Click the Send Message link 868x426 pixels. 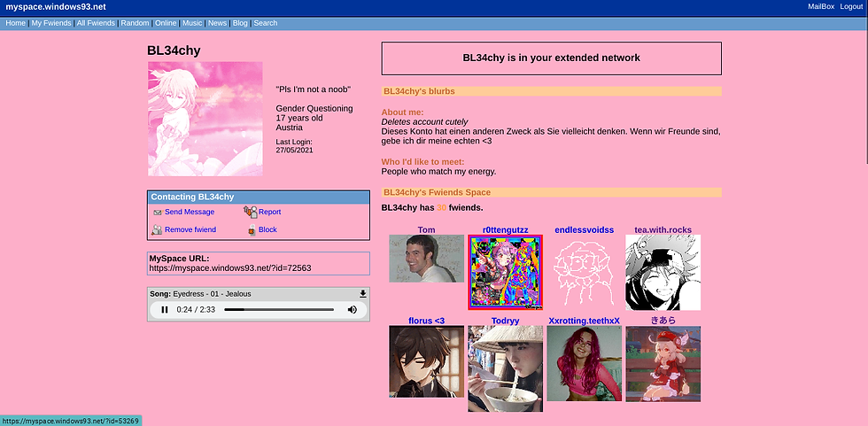(190, 212)
